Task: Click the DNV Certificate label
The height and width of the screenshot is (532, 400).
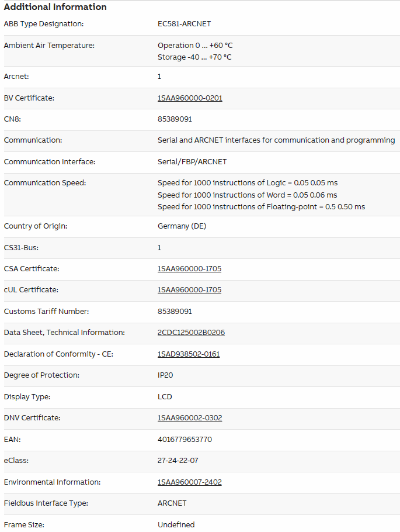Action: click(x=32, y=418)
